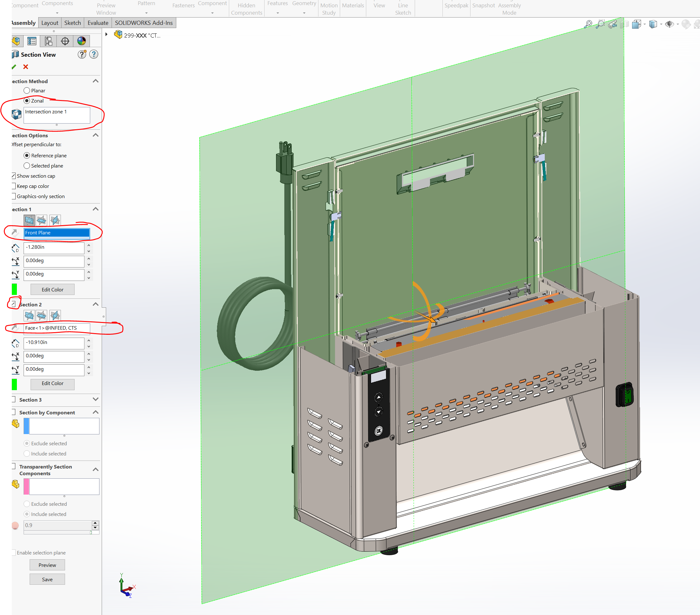
Task: Select the Right plane icon in Section 2
Action: 55,316
